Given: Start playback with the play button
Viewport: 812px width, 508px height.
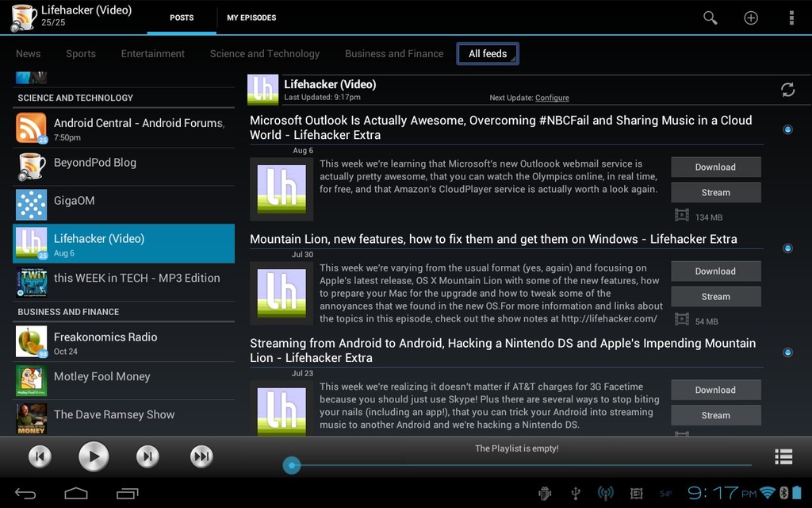Looking at the screenshot, I should click(94, 456).
